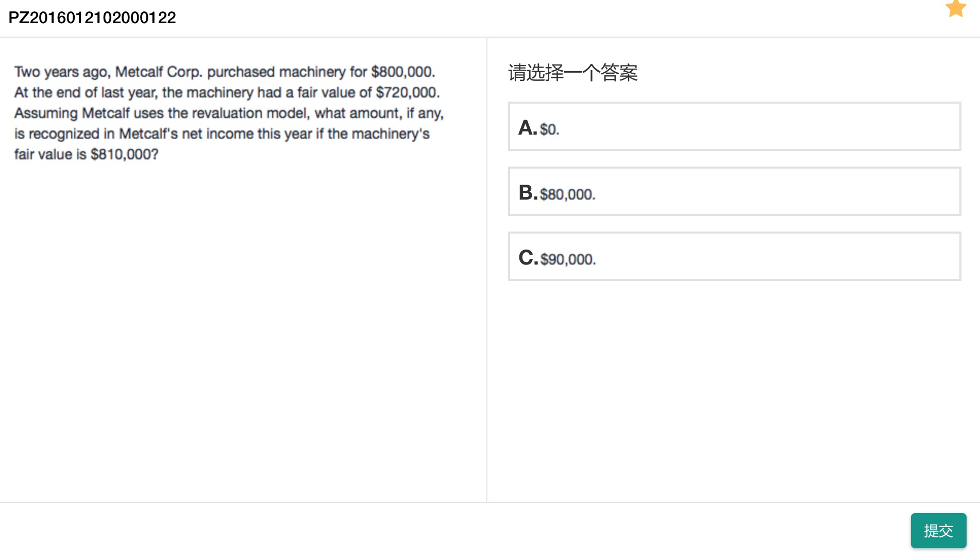Click the orange favorite star icon
The image size is (980, 559).
[x=956, y=8]
